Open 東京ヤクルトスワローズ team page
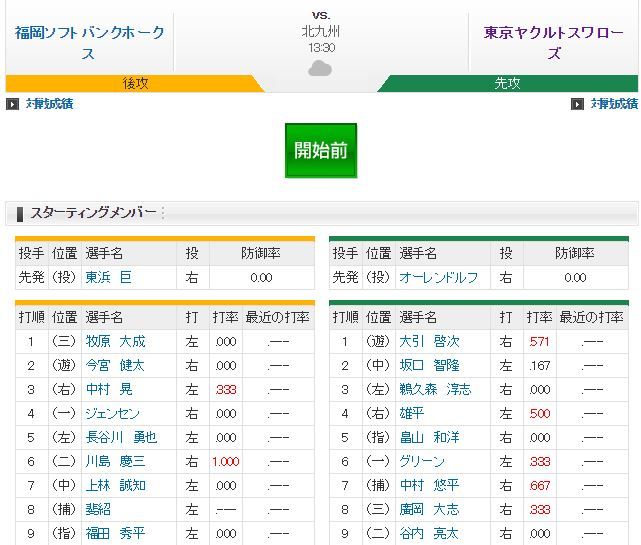Screen dimensions: 641x545 (x=554, y=43)
